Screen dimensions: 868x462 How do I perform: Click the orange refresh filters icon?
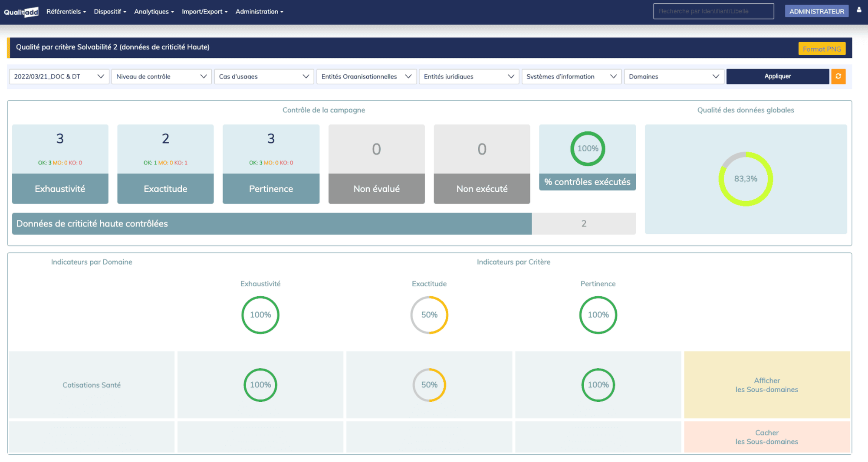(x=838, y=76)
